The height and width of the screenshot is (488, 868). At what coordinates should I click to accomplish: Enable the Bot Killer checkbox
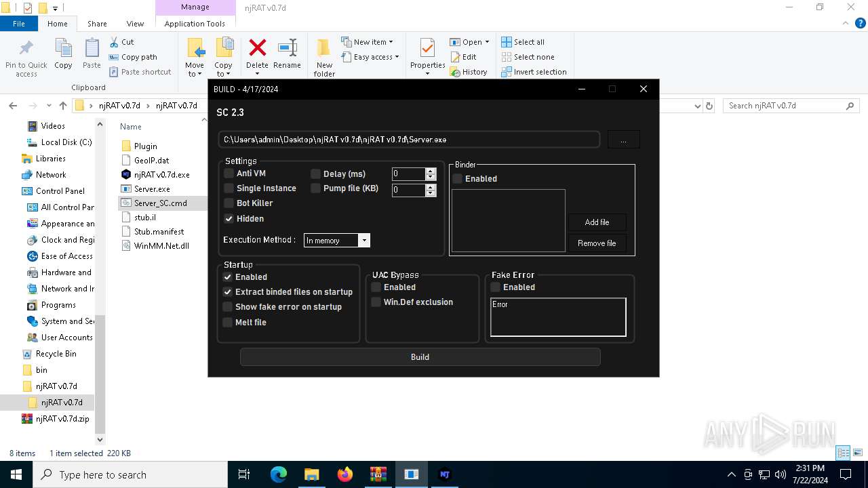click(229, 203)
